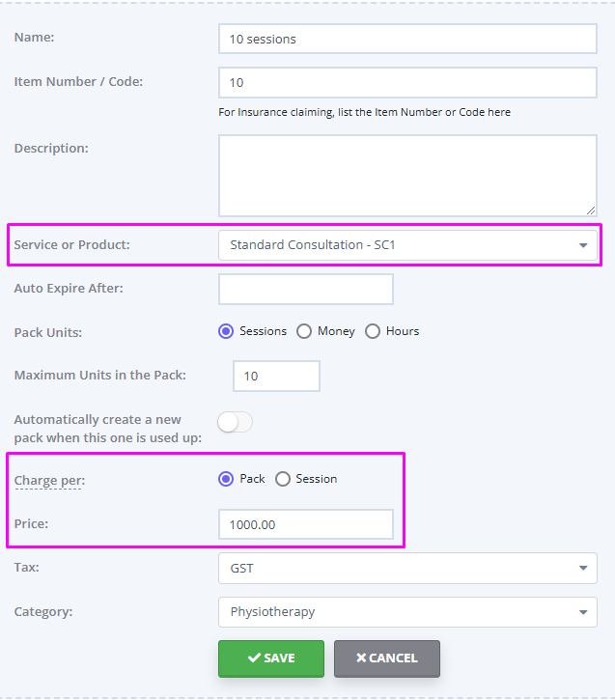Select Charge per Session radio button

[x=283, y=479]
